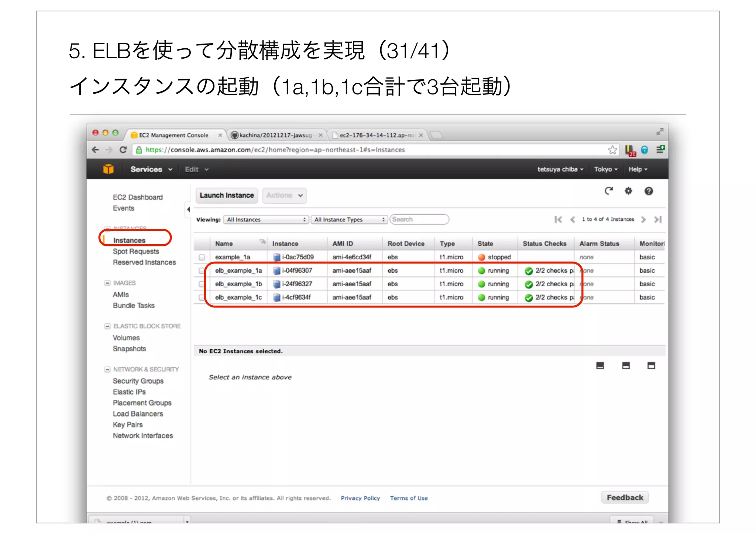Screen dimensions: 756x534
Task: Go to the next page of instances
Action: [x=643, y=220]
